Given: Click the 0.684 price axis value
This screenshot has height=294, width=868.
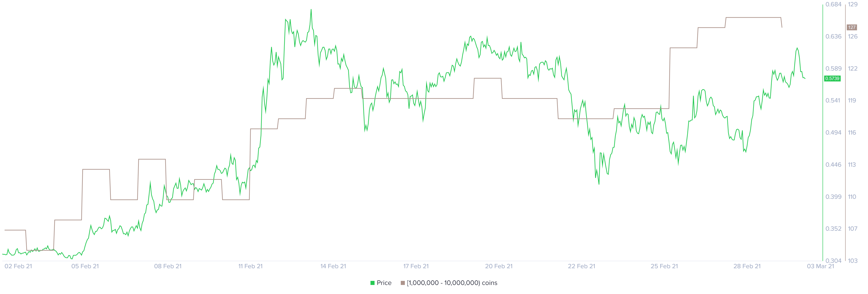Looking at the screenshot, I should tap(833, 4).
